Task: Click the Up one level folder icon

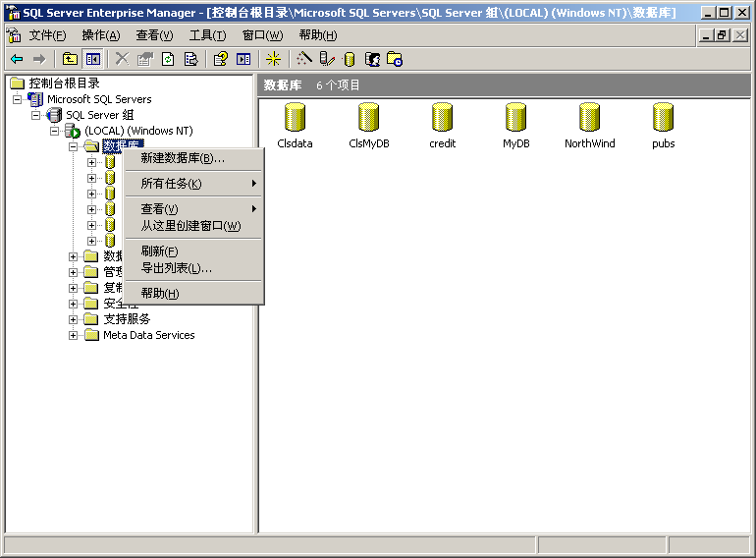Action: click(x=70, y=59)
